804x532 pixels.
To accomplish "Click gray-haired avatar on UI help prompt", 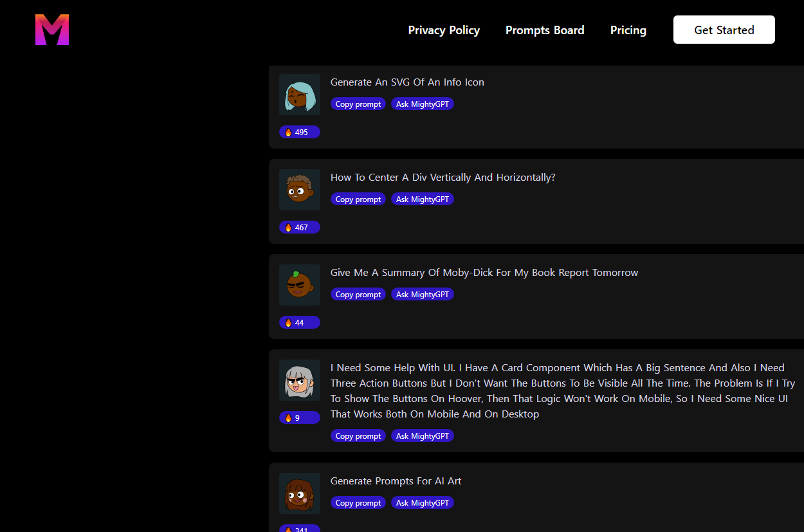I will [300, 380].
